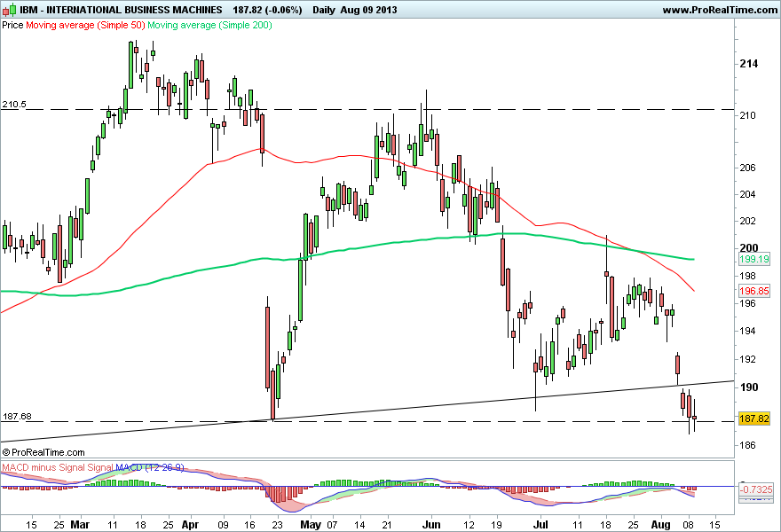Select the Moving average (Simple 50) legend
781x532 pixels.
coord(85,25)
